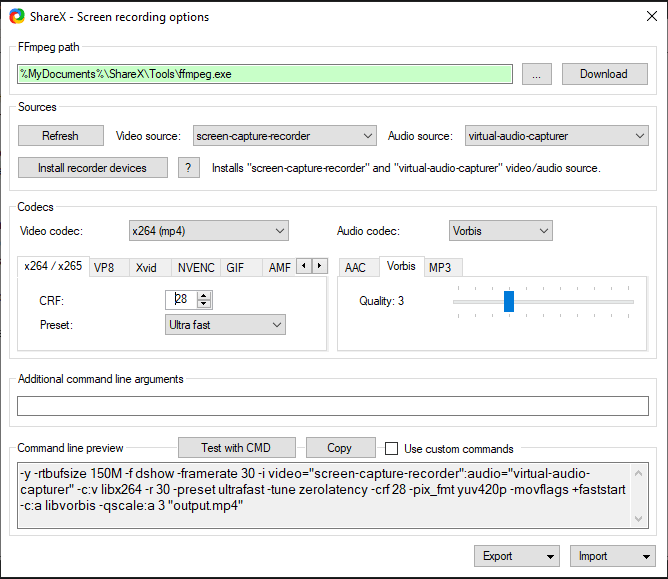668x579 pixels.
Task: Close the Screen recording options window
Action: 652,16
